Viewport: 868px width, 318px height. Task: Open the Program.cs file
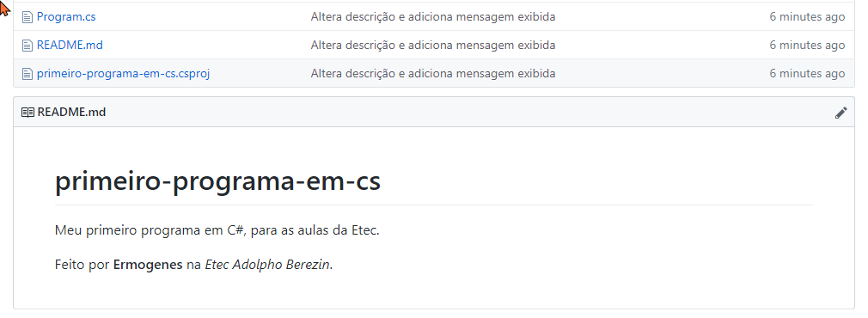pos(66,17)
